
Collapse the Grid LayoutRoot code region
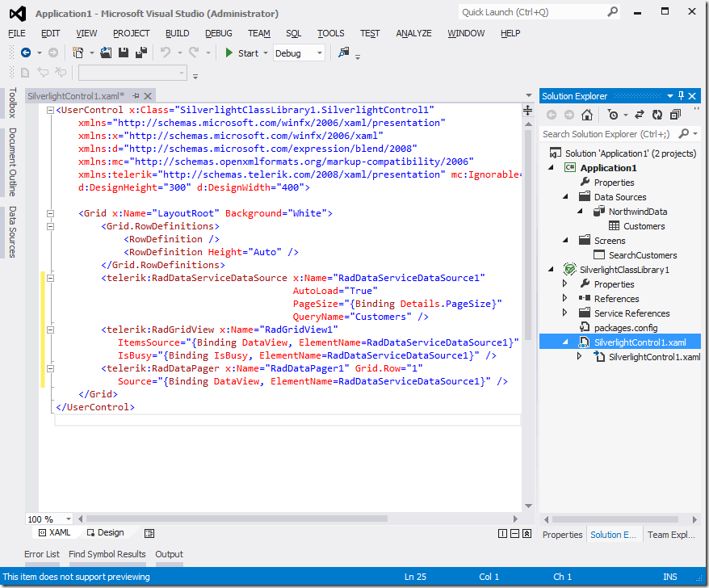coord(50,213)
